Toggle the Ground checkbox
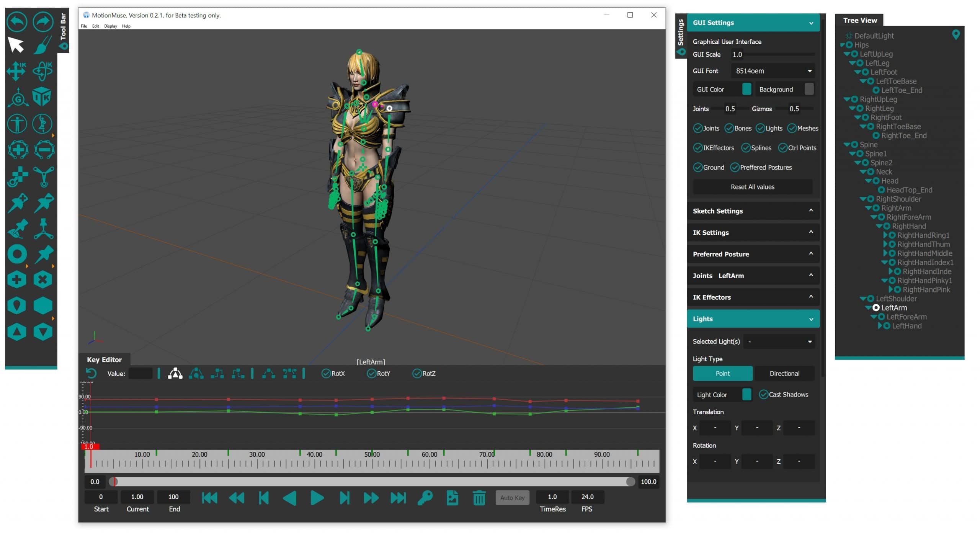This screenshot has width=980, height=534. 698,167
